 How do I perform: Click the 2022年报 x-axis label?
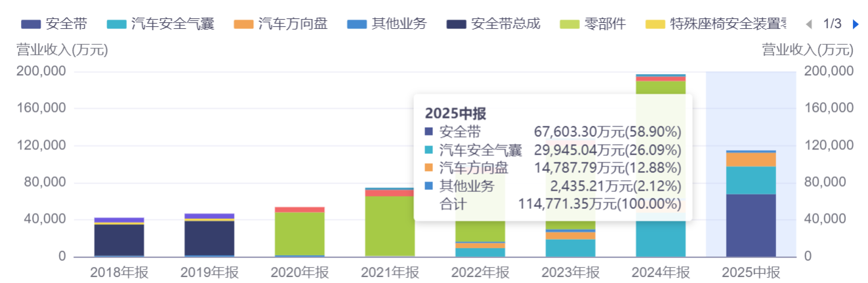480,273
